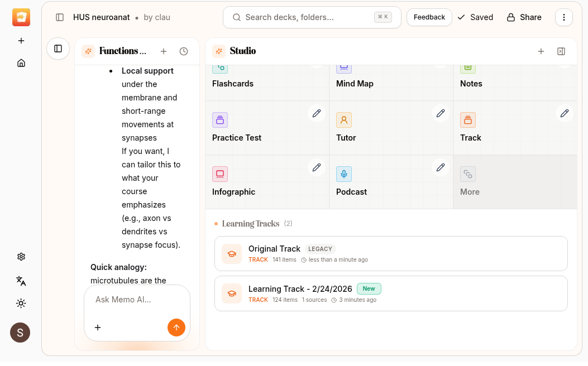Image resolution: width=588 pixels, height=366 pixels.
Task: Click the Share button
Action: [x=524, y=17]
